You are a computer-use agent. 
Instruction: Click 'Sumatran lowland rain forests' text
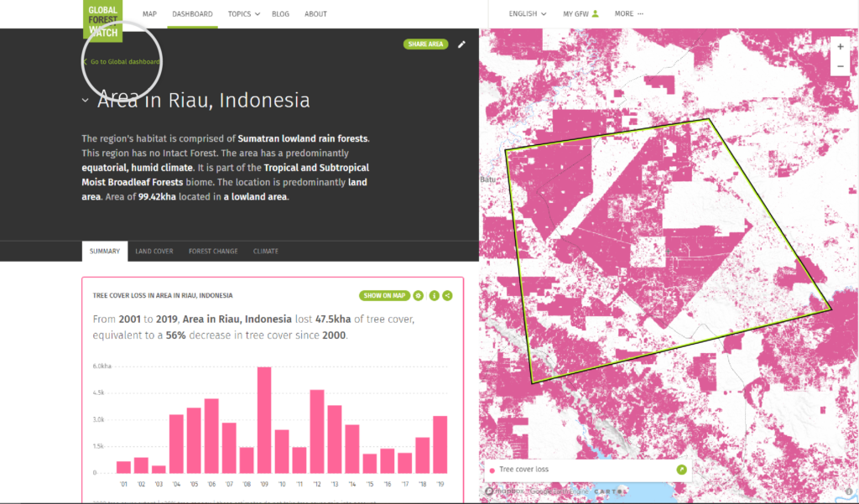[x=302, y=138]
